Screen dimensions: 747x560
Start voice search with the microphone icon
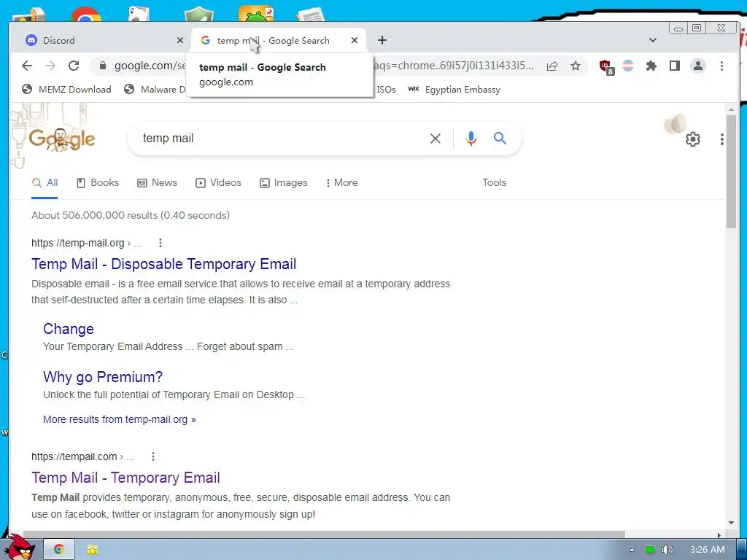471,139
